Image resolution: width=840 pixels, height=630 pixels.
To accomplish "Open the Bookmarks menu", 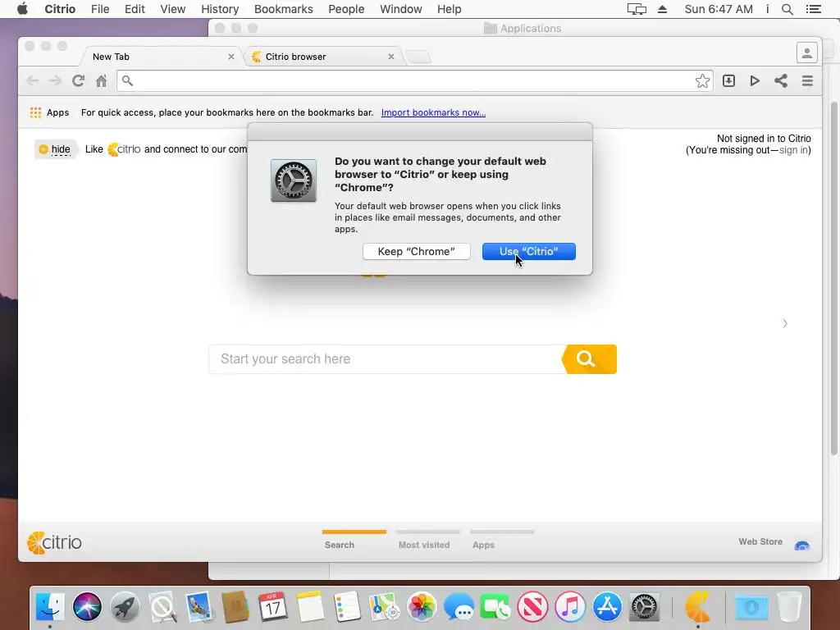I will [x=283, y=9].
